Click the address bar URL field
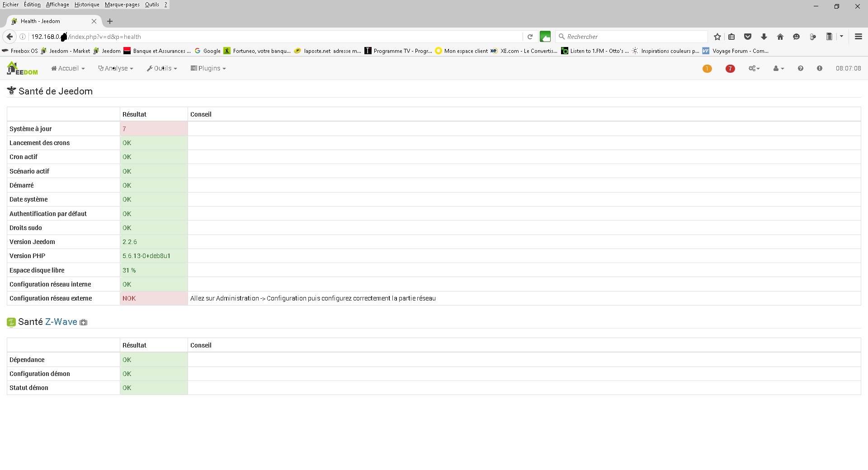 (x=276, y=37)
